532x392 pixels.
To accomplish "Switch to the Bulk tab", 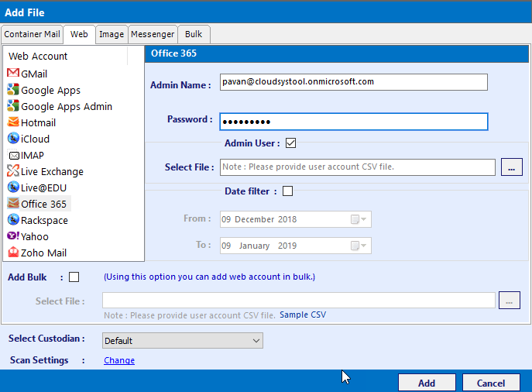I will pos(194,34).
